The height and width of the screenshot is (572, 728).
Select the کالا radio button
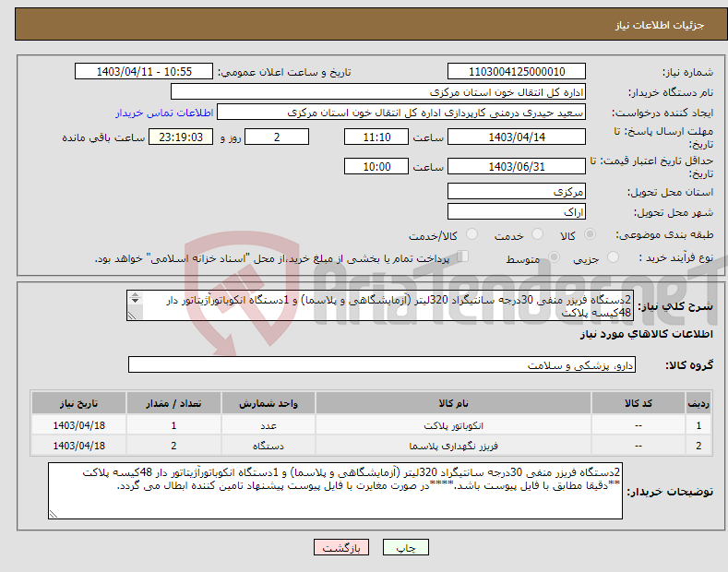click(591, 234)
